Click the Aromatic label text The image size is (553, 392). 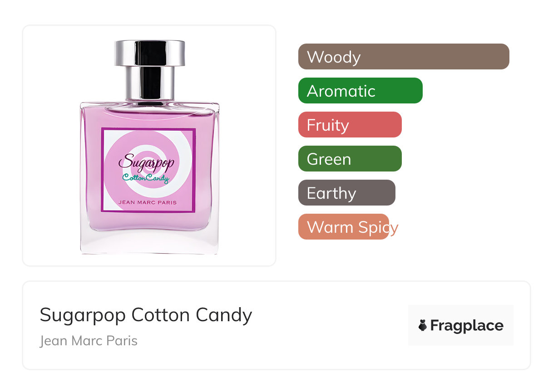341,91
